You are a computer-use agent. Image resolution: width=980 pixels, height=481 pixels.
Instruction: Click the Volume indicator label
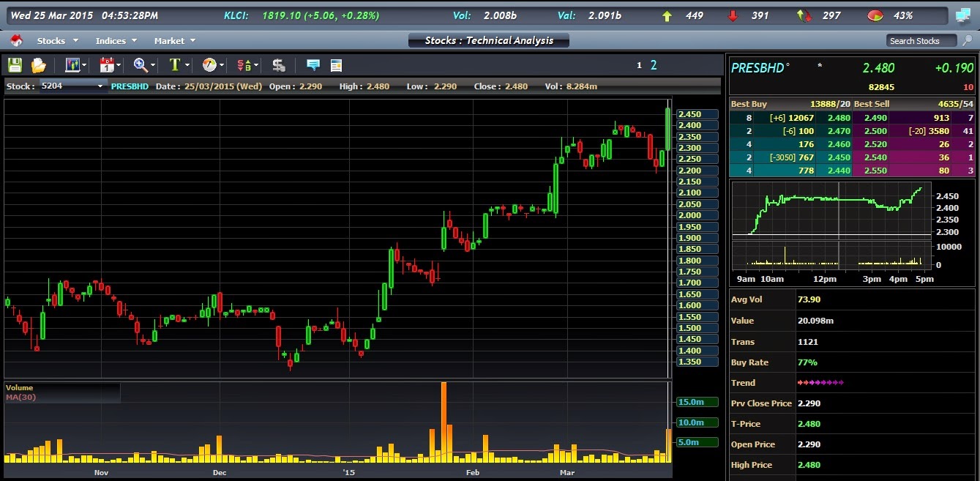tap(19, 388)
